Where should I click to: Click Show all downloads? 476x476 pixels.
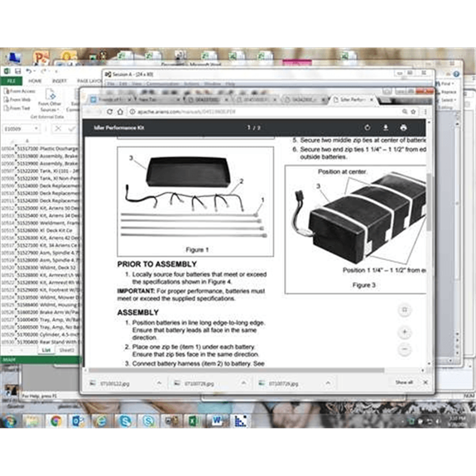click(x=404, y=382)
